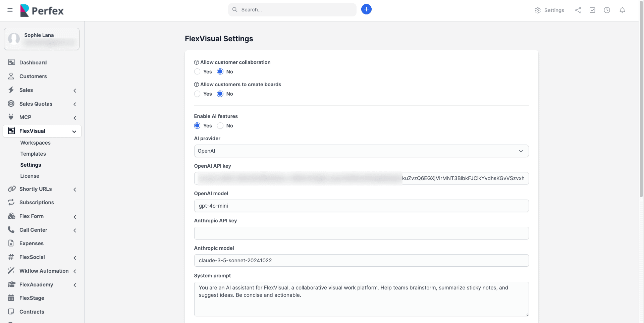Select Yes for Allow customers to create boards
Screen dimensions: 644x323
tap(197, 94)
